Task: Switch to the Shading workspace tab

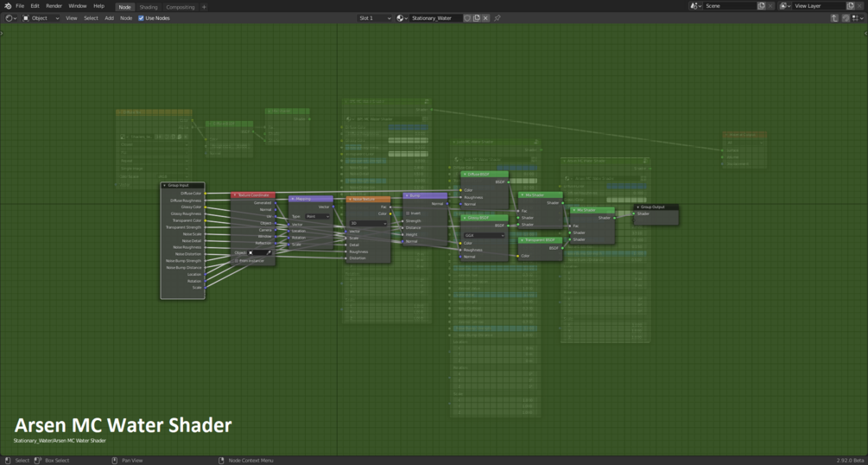Action: tap(148, 7)
